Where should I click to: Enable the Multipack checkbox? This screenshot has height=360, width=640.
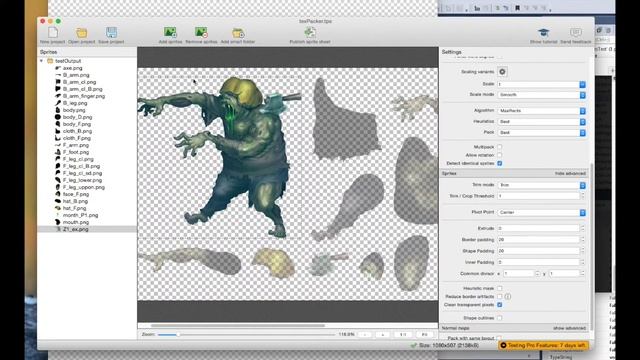click(x=500, y=147)
